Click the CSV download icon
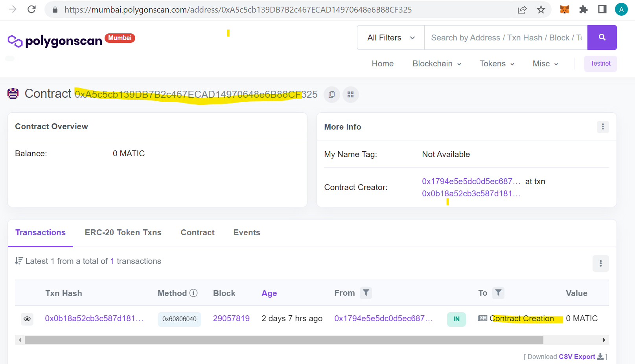Image resolution: width=635 pixels, height=364 pixels. point(600,357)
